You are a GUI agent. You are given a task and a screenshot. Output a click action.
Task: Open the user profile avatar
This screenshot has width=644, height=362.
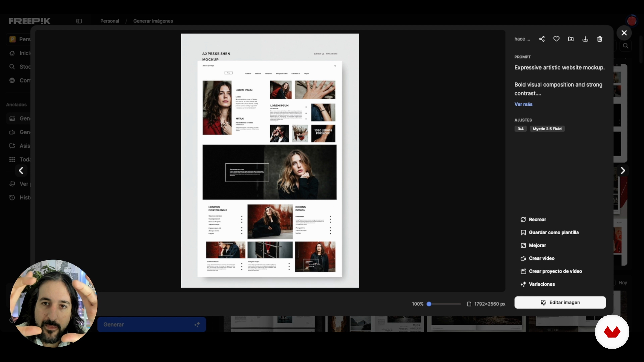coord(632,21)
